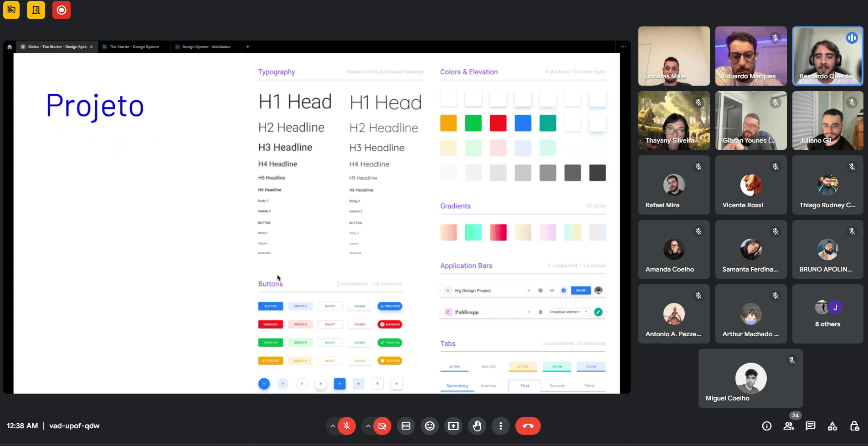868x446 pixels.
Task: Open chat with everyone
Action: [x=811, y=426]
